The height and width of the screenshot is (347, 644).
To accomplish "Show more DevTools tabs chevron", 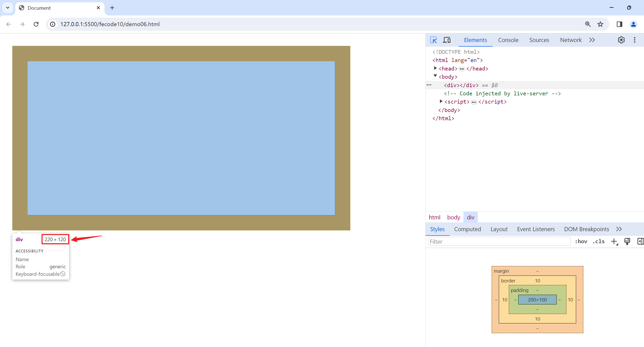I will click(592, 40).
